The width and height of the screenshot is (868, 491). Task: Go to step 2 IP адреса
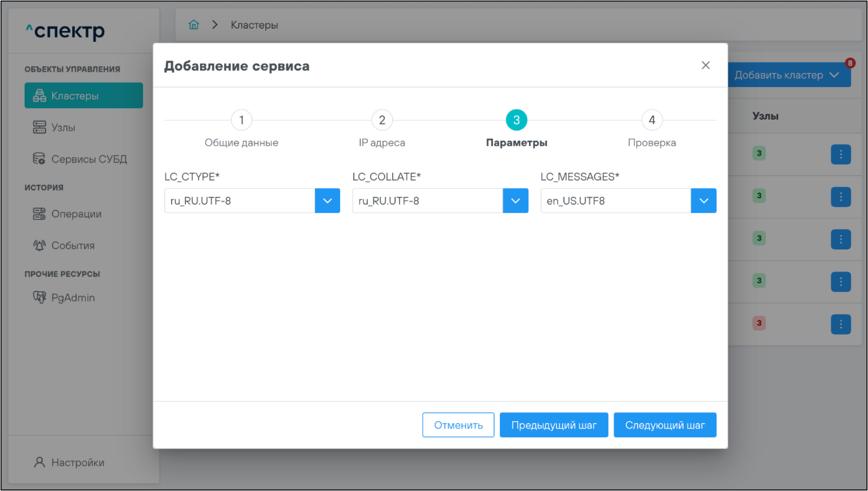pyautogui.click(x=382, y=120)
